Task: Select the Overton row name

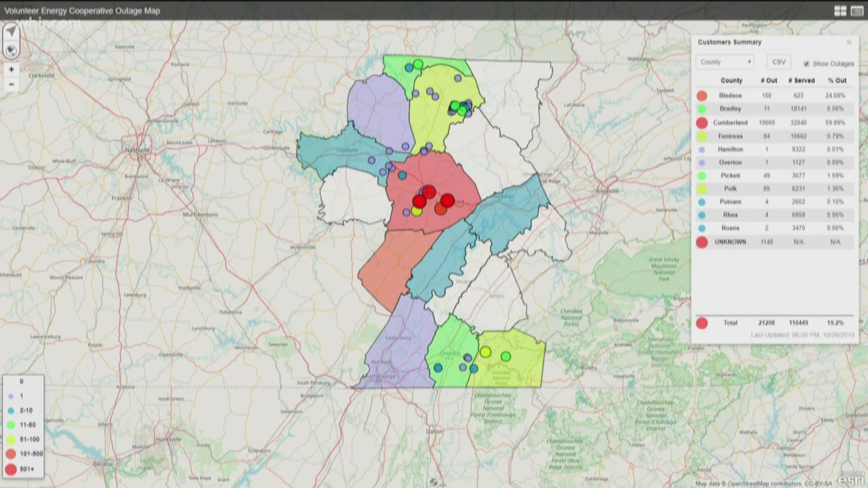Action: click(x=730, y=162)
